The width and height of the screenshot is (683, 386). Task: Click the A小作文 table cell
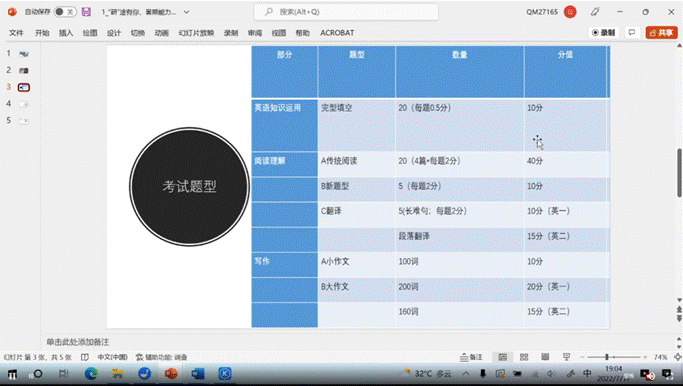click(357, 265)
